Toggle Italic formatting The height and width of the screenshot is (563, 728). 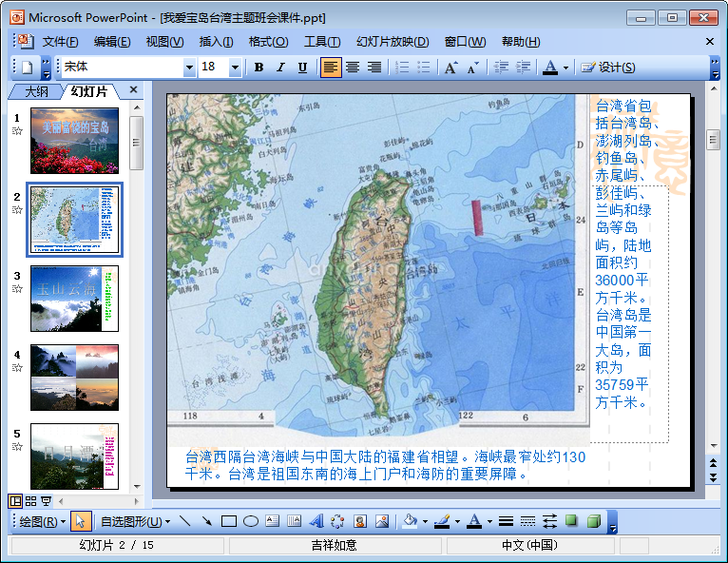[x=280, y=68]
